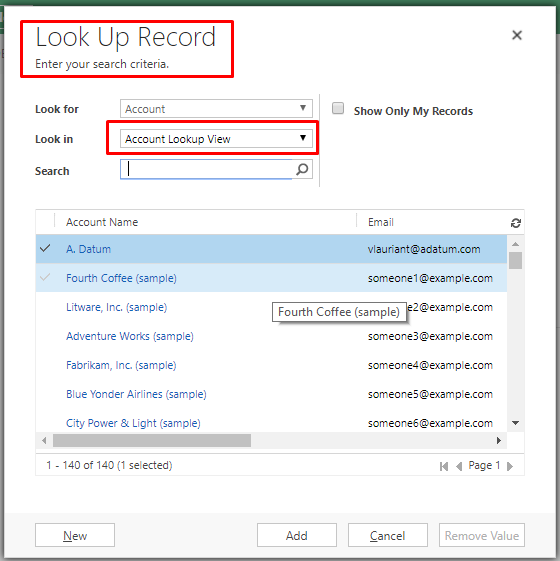Viewport: 560px width, 561px height.
Task: Select email vlauriant@adatum.com
Action: point(424,249)
